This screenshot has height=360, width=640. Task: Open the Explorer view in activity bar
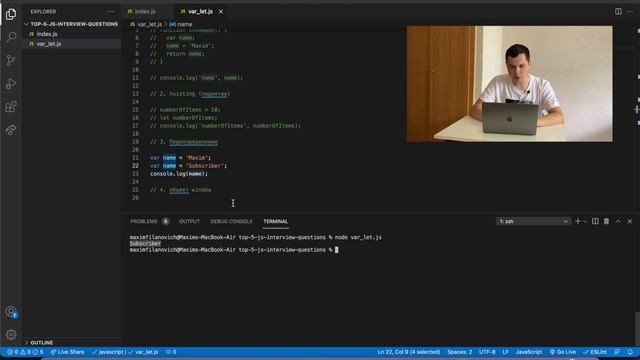pos(11,14)
